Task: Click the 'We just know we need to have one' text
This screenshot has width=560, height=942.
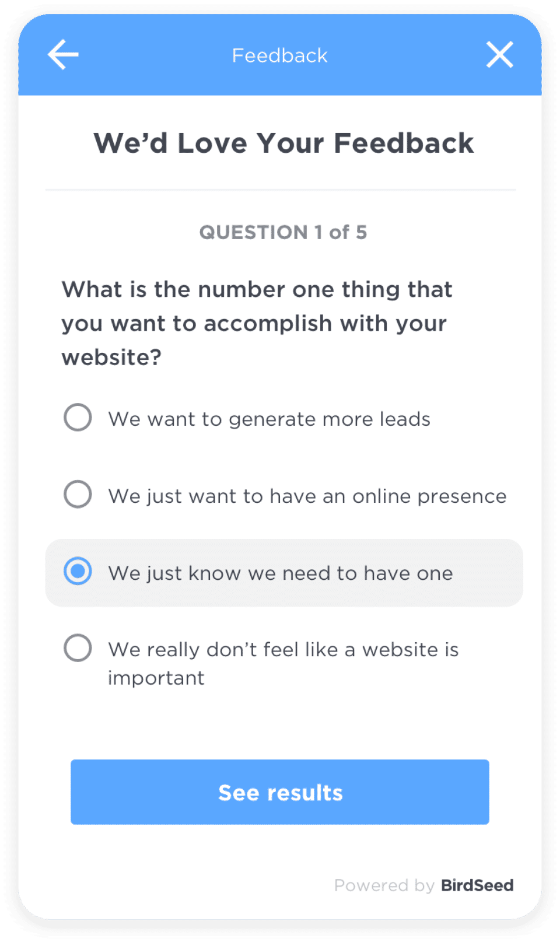Action: click(280, 573)
